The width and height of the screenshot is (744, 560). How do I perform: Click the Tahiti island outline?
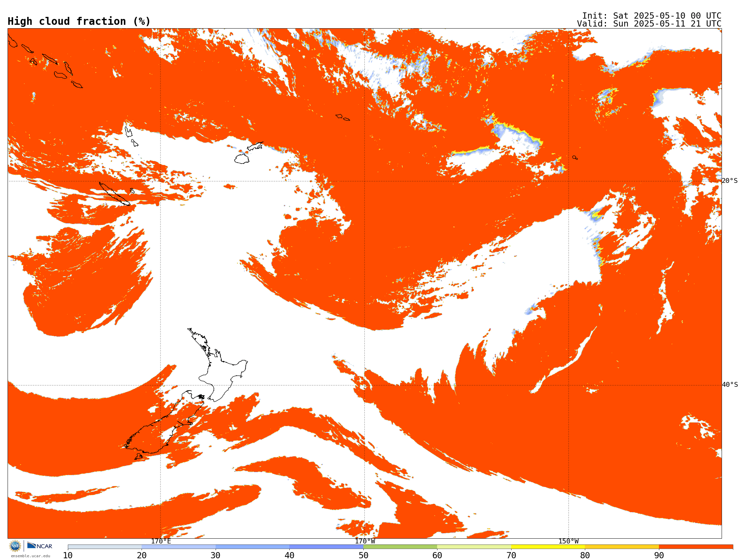575,157
